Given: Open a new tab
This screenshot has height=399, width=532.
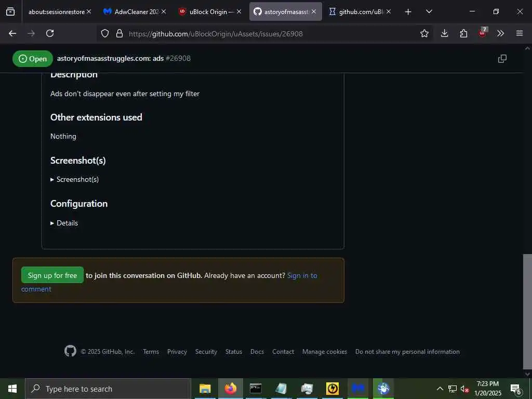Looking at the screenshot, I should (x=408, y=12).
